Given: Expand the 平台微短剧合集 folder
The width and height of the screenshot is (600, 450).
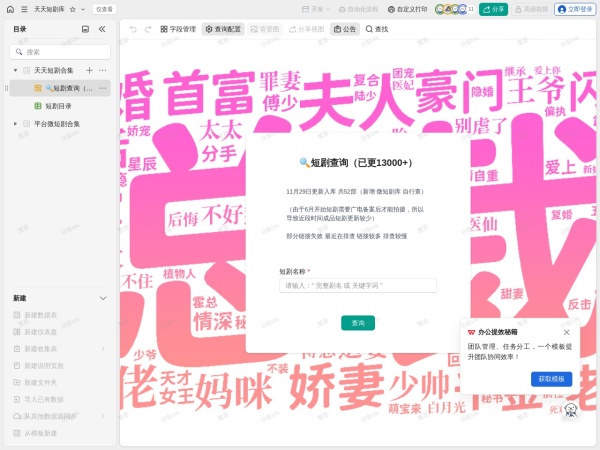Looking at the screenshot, I should pos(15,124).
